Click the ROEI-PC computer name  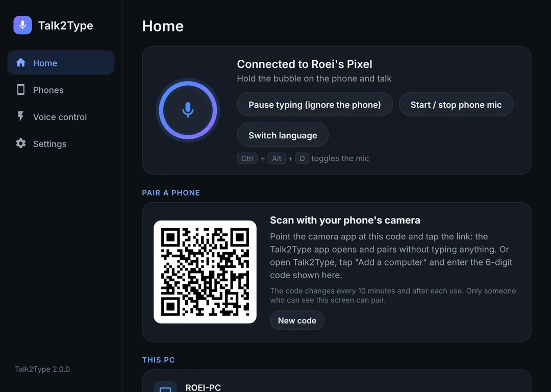pyautogui.click(x=203, y=387)
